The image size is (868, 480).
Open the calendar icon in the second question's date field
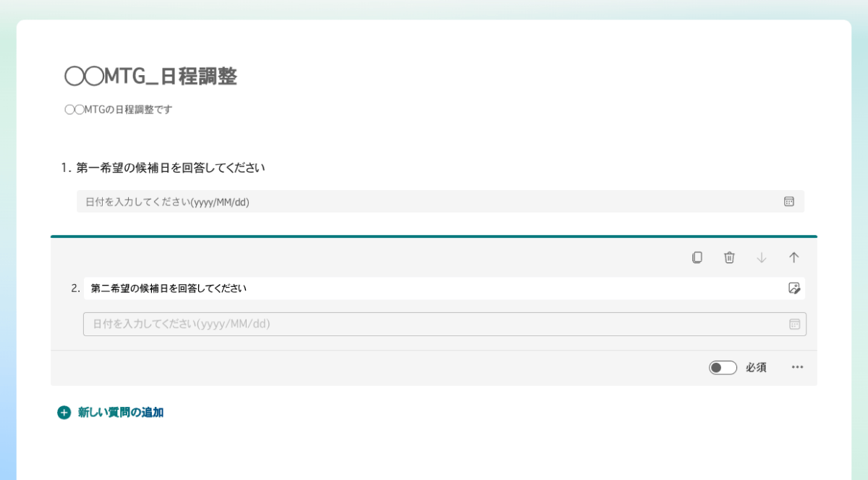(x=794, y=325)
